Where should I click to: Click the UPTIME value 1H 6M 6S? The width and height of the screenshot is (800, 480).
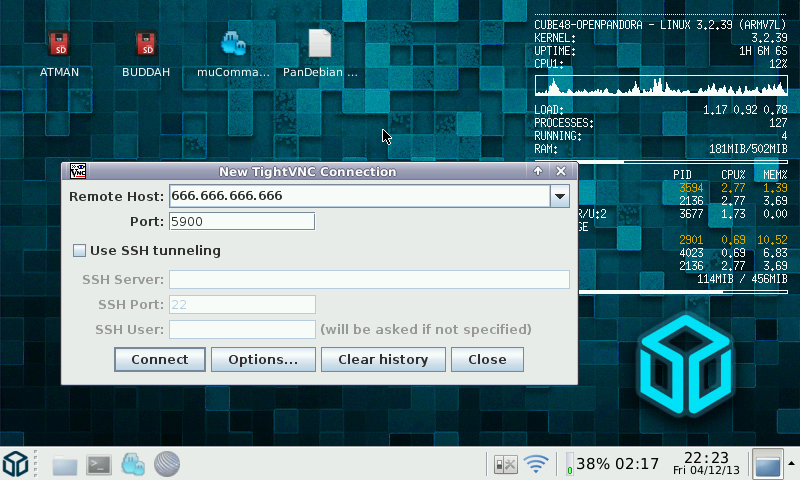point(763,51)
